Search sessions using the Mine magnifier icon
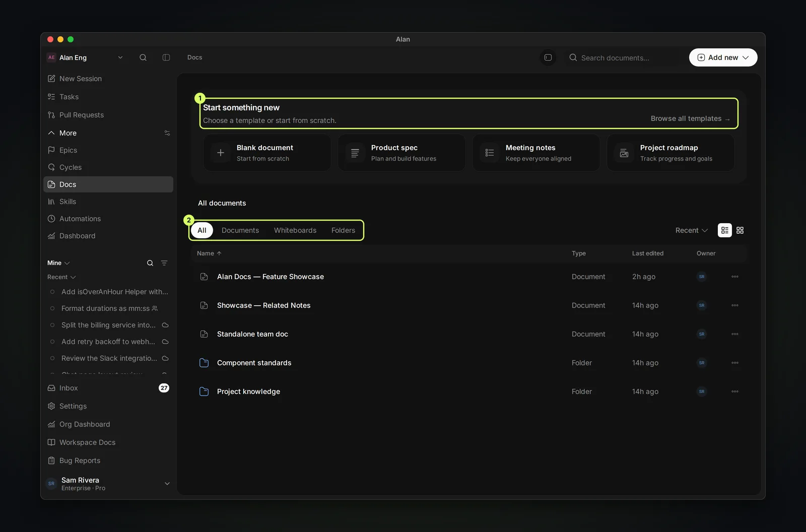The height and width of the screenshot is (532, 806). pyautogui.click(x=150, y=263)
